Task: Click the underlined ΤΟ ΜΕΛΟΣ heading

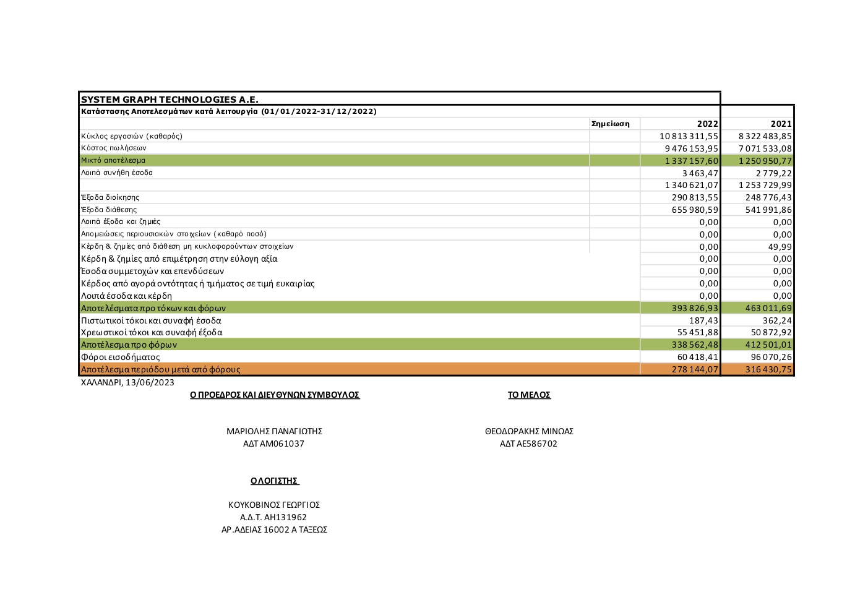Action: click(x=529, y=395)
